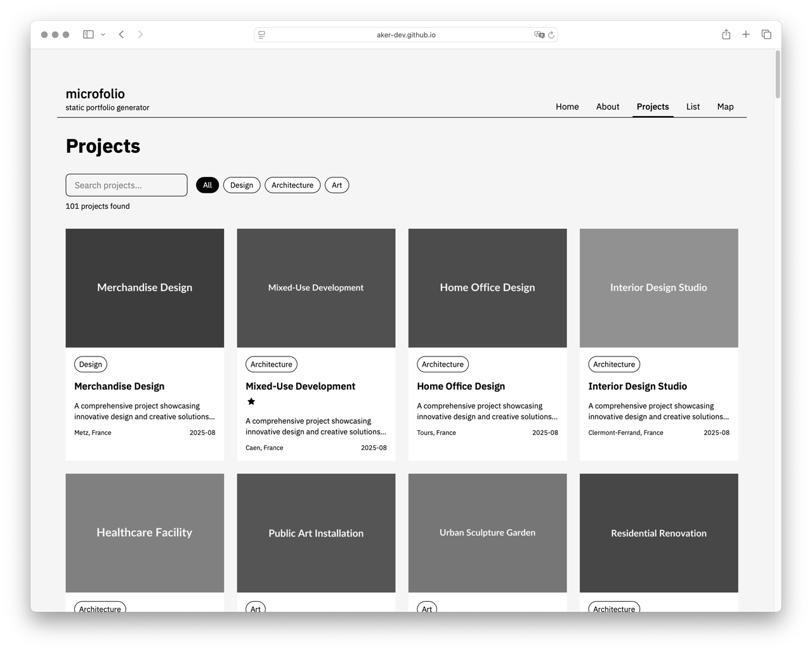The image size is (812, 652).
Task: Open the Interior Design Studio thumbnail
Action: pyautogui.click(x=658, y=288)
